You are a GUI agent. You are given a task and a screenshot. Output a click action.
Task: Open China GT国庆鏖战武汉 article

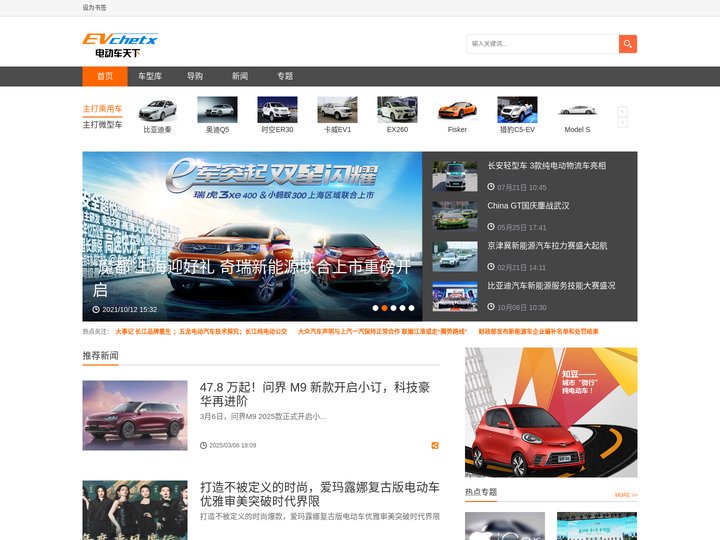528,206
